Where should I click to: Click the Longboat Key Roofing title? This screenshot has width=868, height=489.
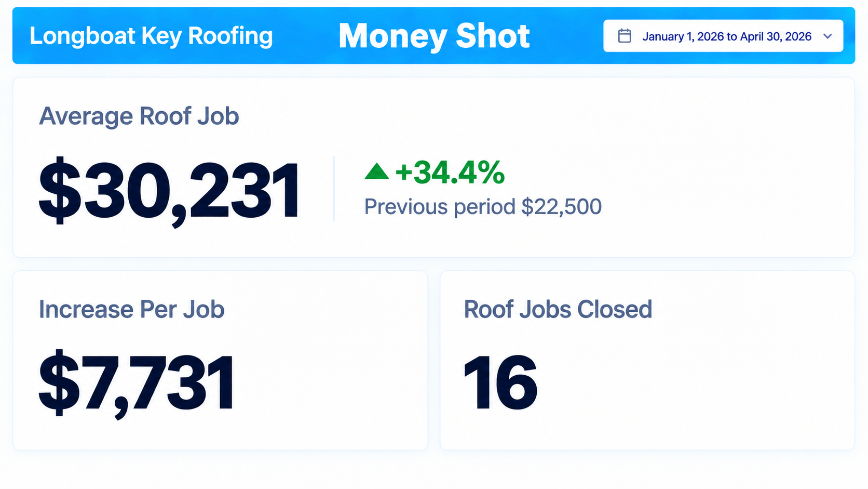click(x=151, y=36)
